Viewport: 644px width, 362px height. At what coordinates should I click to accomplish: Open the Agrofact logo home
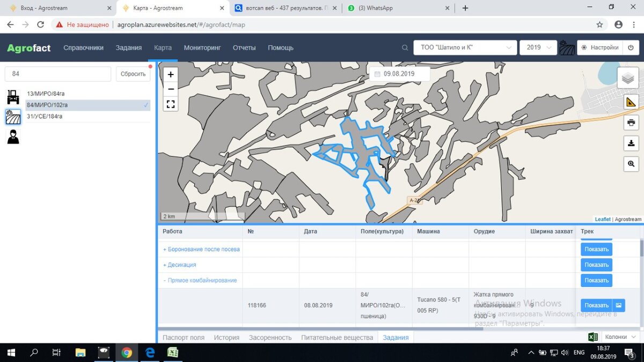click(29, 48)
